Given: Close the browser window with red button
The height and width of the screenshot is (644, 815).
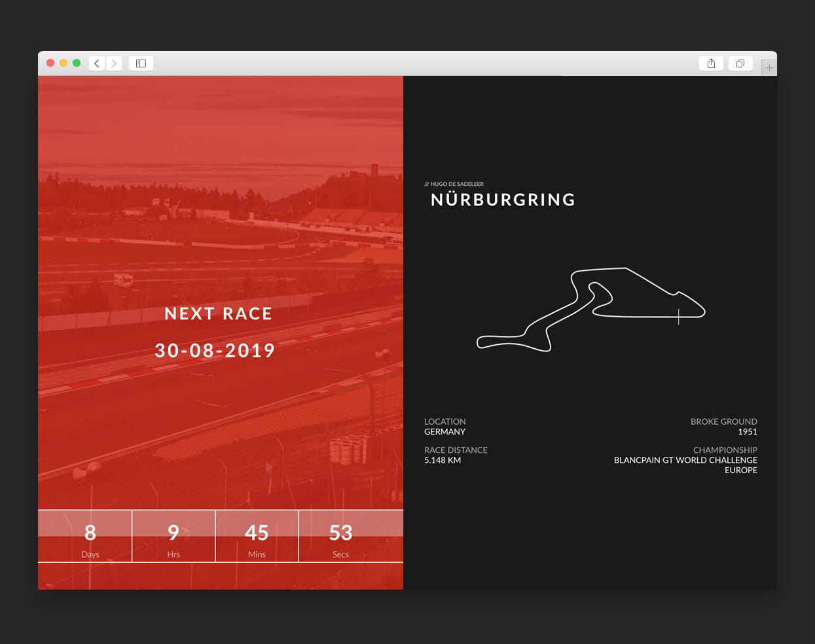Looking at the screenshot, I should 50,63.
